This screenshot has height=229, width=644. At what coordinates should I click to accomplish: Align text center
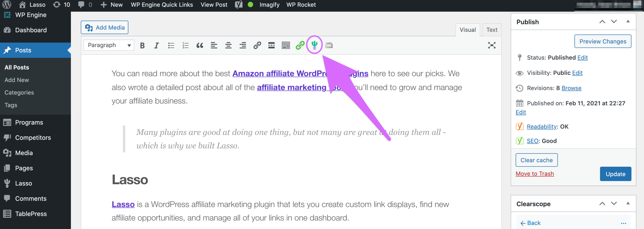tap(228, 45)
